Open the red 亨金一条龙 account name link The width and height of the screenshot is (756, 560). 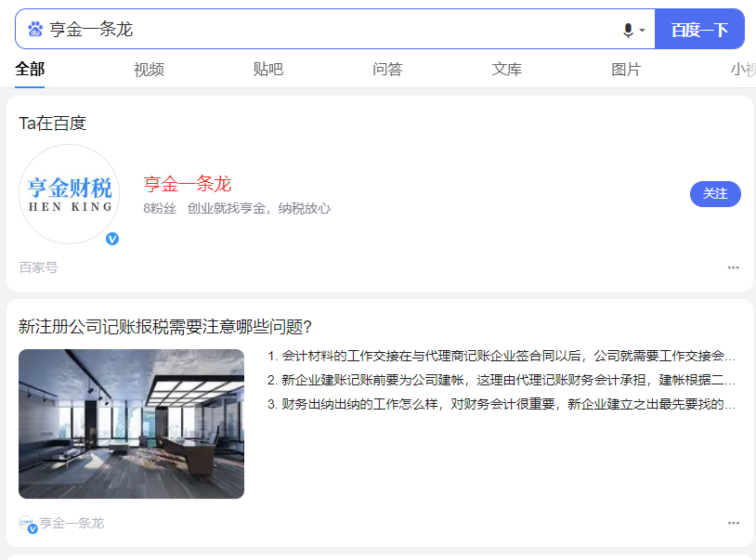(x=188, y=184)
